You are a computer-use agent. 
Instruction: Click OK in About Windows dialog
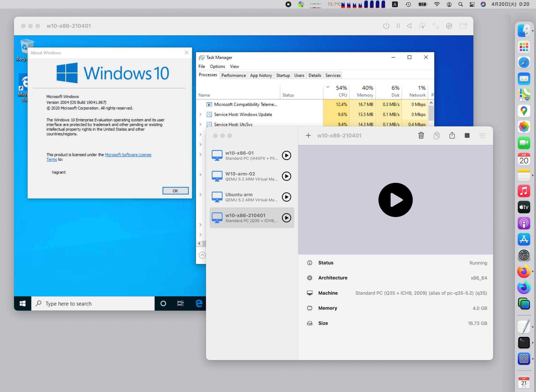pyautogui.click(x=175, y=191)
